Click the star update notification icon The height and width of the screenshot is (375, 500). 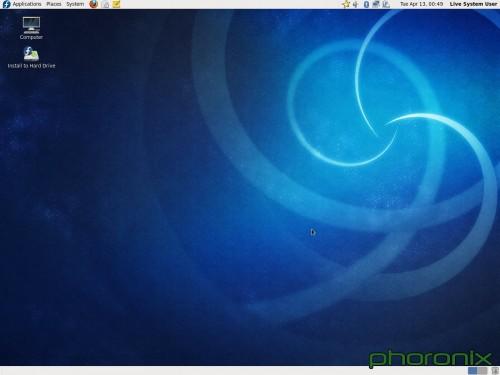coord(346,4)
